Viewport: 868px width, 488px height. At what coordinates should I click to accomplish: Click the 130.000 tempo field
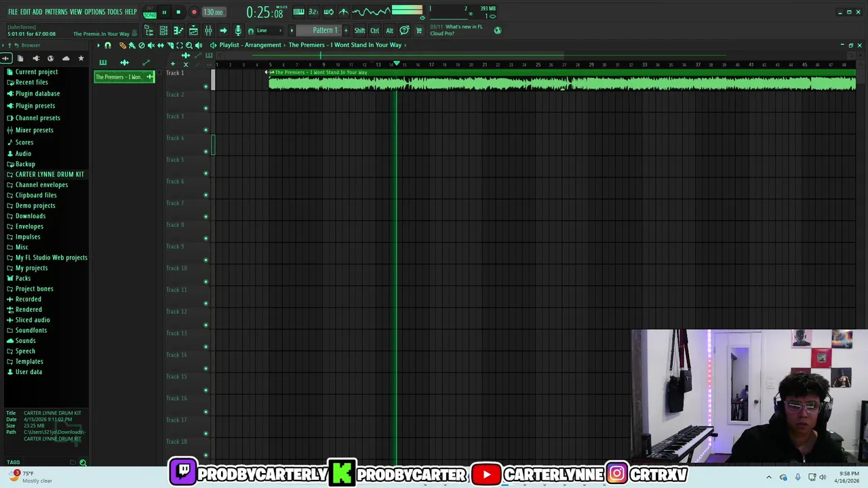(x=214, y=12)
